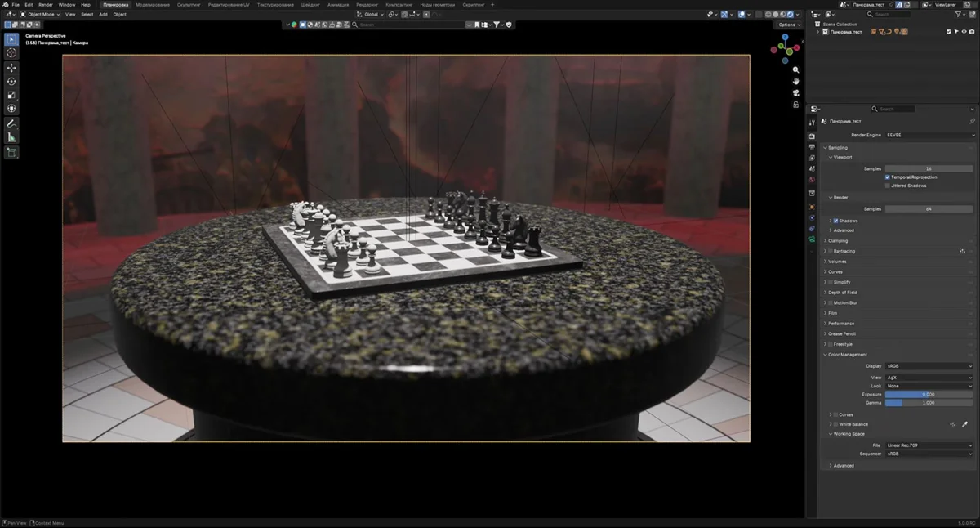Select the Rotate tool
980x528 pixels.
[11, 82]
